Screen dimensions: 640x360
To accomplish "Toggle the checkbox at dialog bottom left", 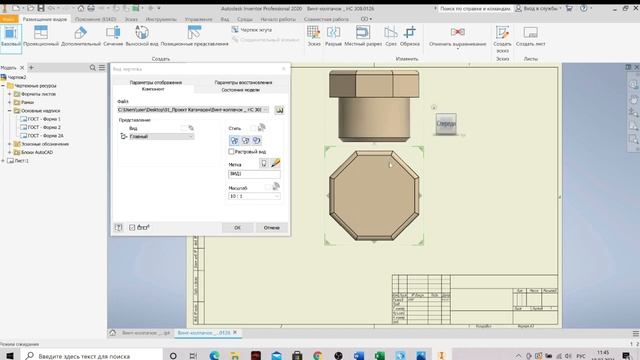I will (132, 227).
